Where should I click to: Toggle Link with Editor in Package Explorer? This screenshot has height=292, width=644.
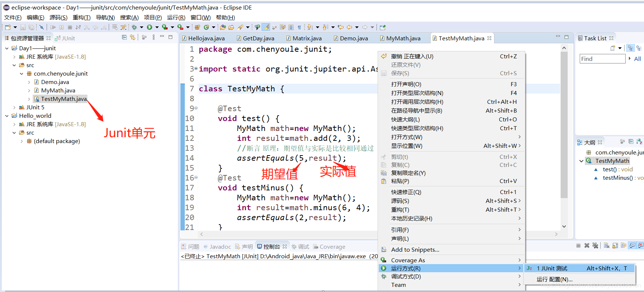click(x=133, y=37)
